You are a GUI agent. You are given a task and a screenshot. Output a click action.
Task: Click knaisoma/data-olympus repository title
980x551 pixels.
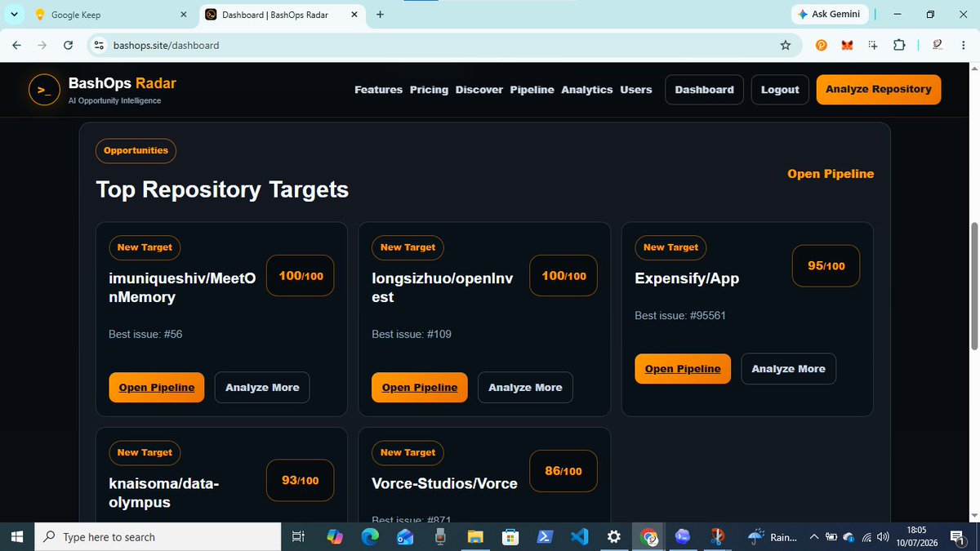click(163, 493)
